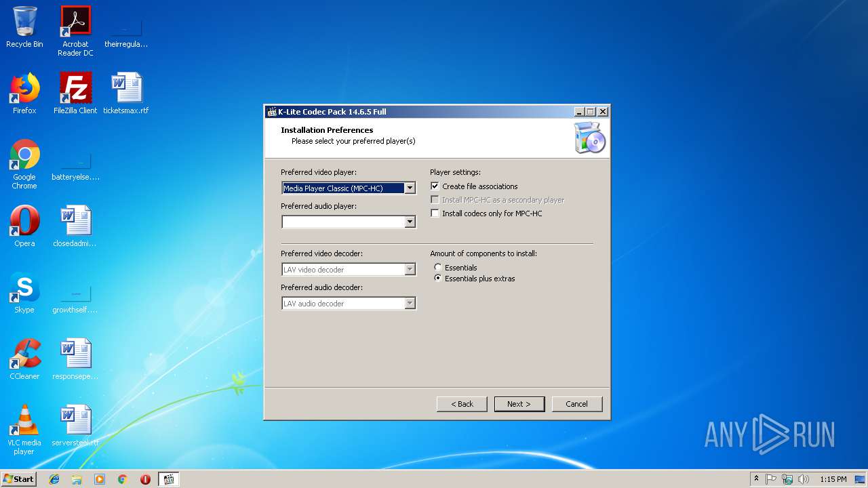Click Show desktop button at taskbar end
This screenshot has height=488, width=868.
pos(861,479)
